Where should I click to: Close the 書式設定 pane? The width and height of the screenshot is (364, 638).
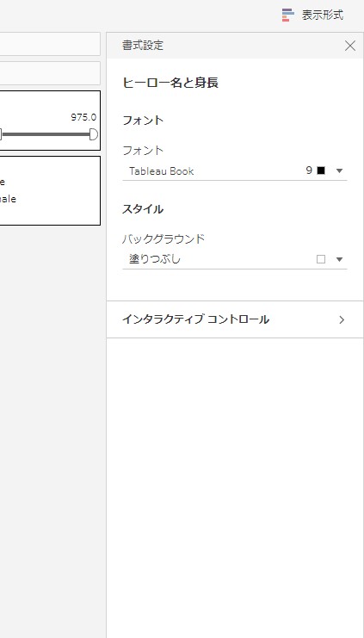point(349,46)
